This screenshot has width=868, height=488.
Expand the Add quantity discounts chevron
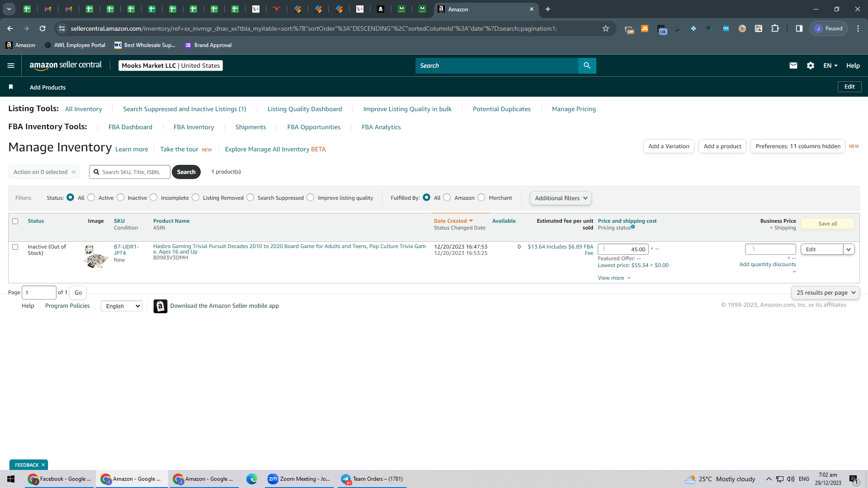coord(794,272)
